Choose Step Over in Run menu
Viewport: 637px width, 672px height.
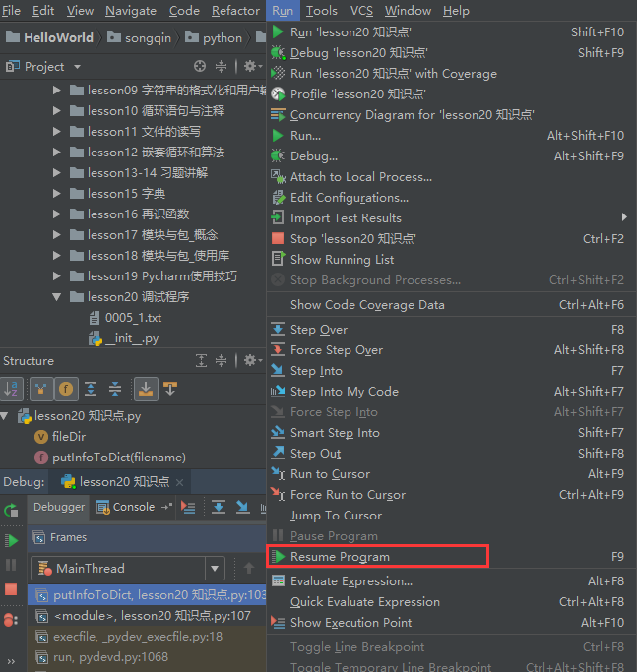(451, 330)
